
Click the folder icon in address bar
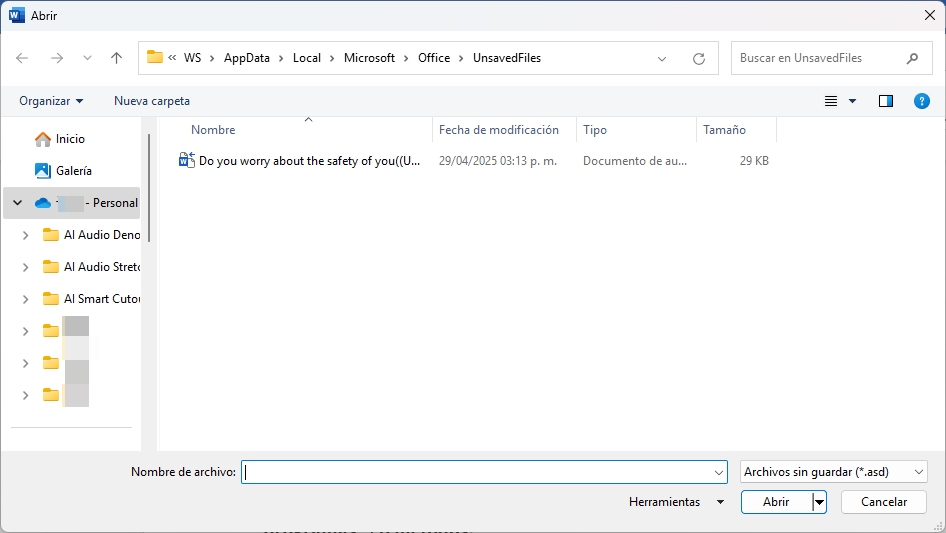tap(155, 57)
